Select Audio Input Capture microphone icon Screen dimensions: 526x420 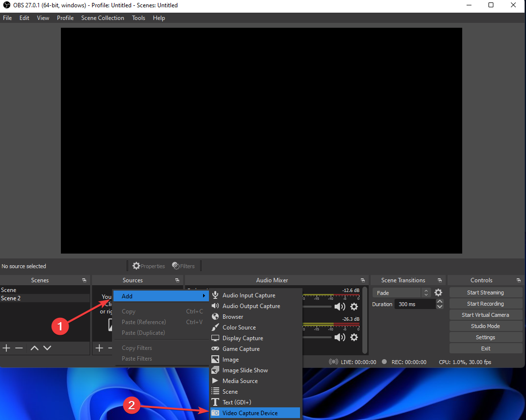pos(215,295)
